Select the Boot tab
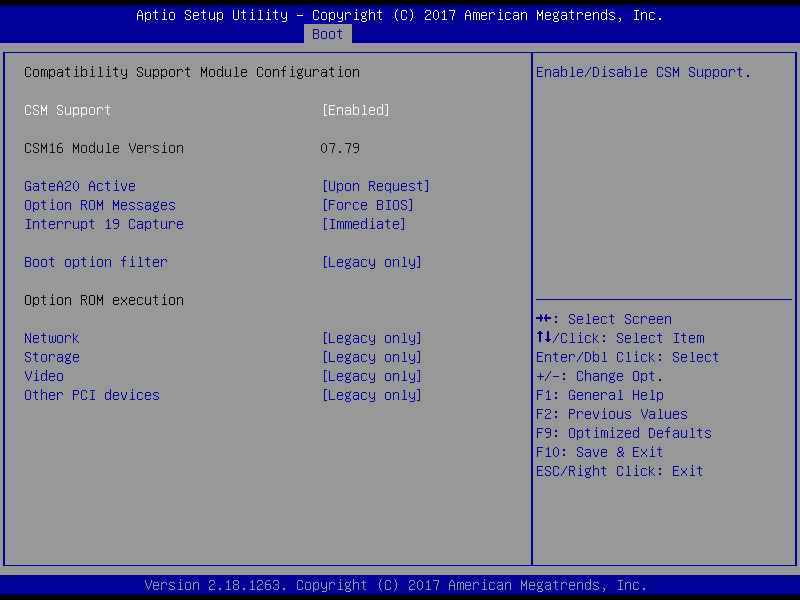 pos(327,34)
